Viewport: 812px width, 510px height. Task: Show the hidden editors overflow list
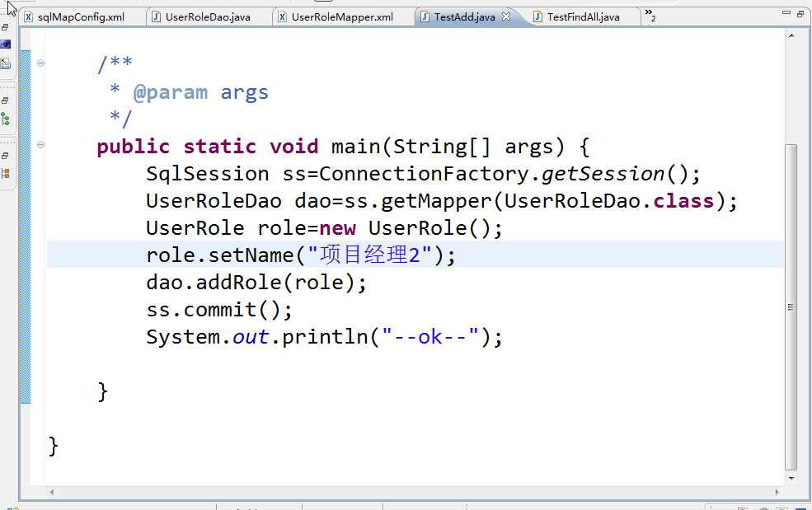[650, 16]
